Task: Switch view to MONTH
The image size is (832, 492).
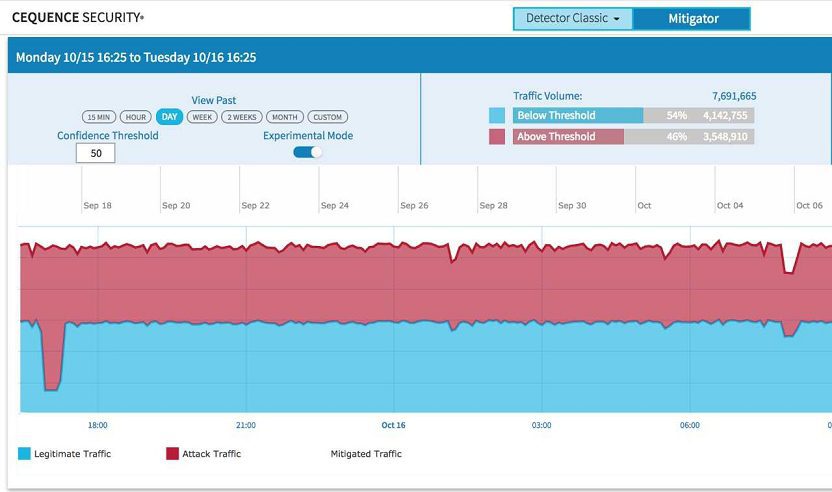Action: [x=285, y=117]
